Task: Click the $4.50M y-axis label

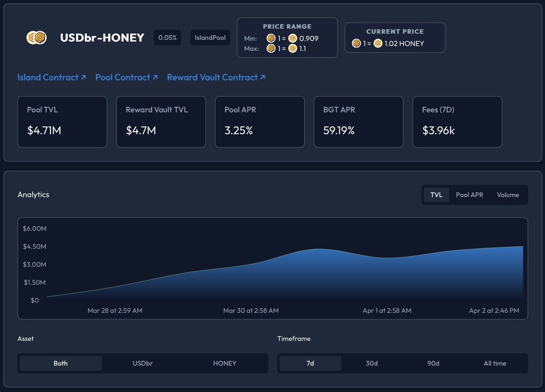Action: (35, 247)
